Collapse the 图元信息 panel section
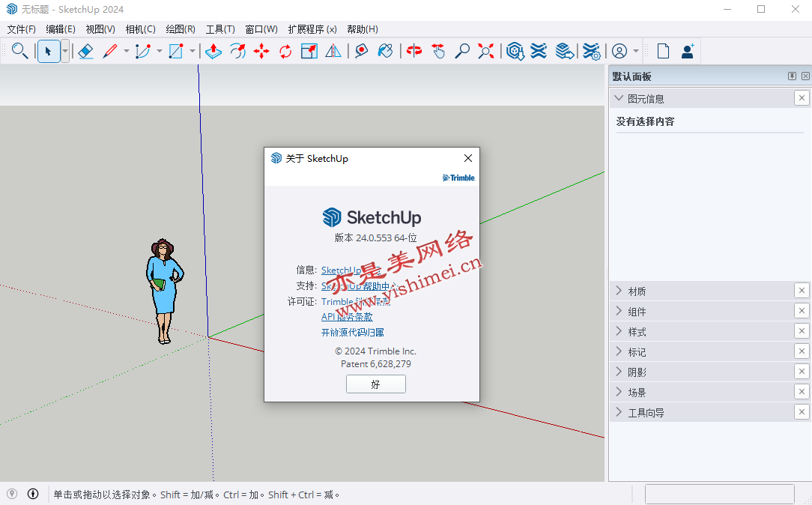 (x=618, y=98)
